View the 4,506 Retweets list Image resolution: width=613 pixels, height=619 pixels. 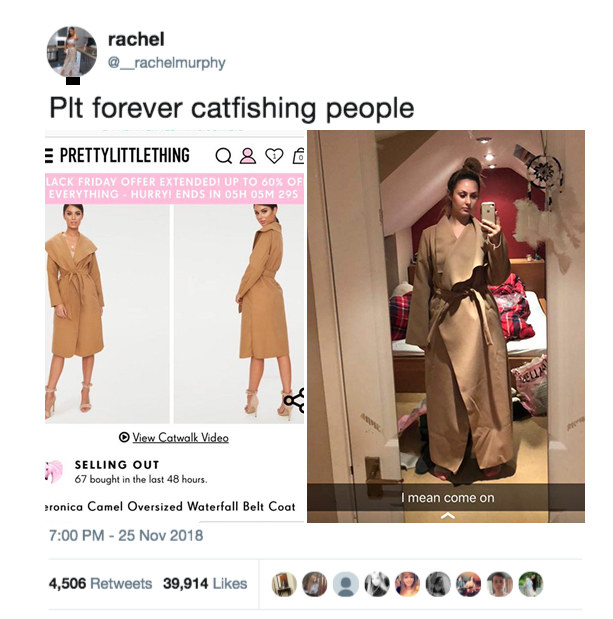100,583
